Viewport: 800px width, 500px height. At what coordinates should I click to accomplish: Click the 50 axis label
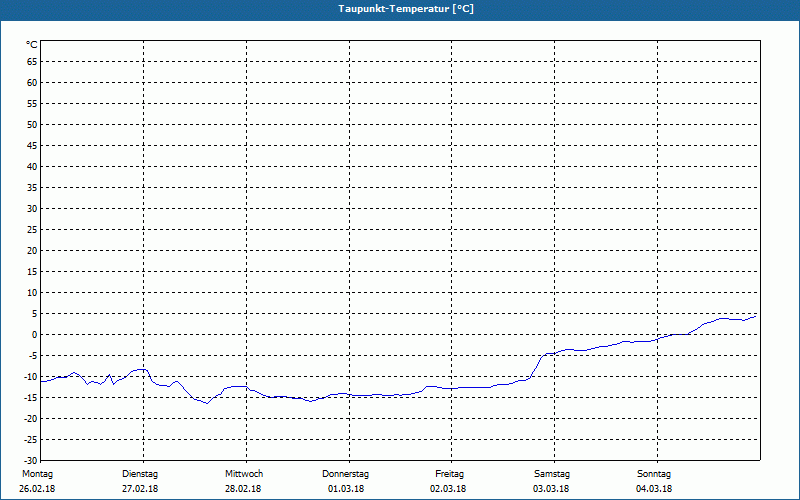coord(32,124)
